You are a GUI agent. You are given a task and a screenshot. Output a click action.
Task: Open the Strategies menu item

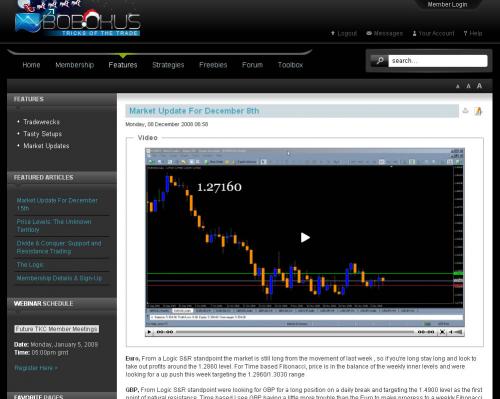[168, 65]
